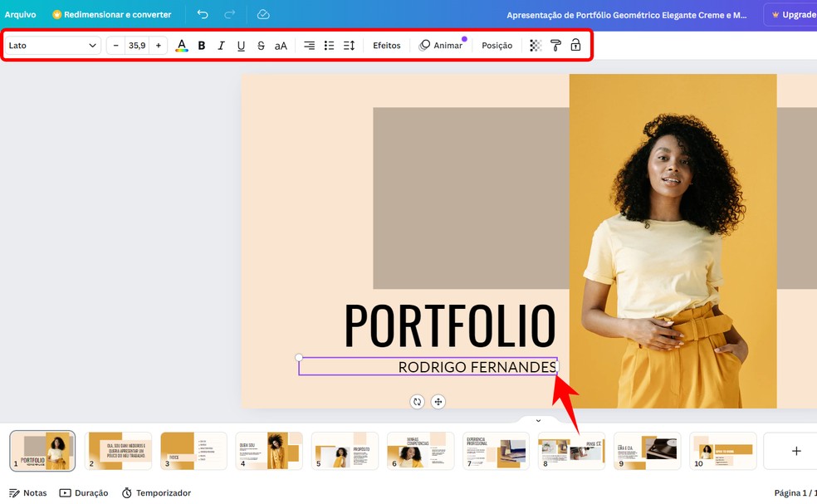Click the Upgrade button
Viewport: 817px width, 504px height.
pyautogui.click(x=791, y=14)
